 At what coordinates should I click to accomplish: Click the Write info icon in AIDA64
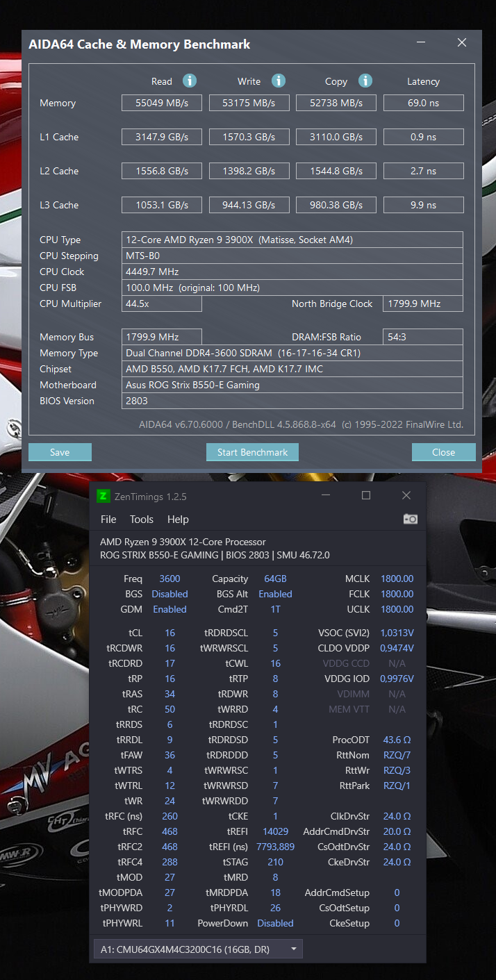click(279, 81)
